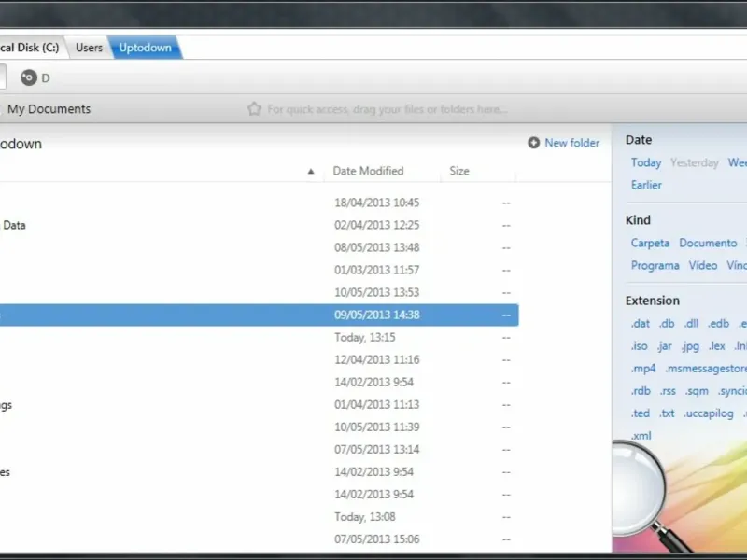
Task: Sort by the Size column header
Action: pos(459,171)
